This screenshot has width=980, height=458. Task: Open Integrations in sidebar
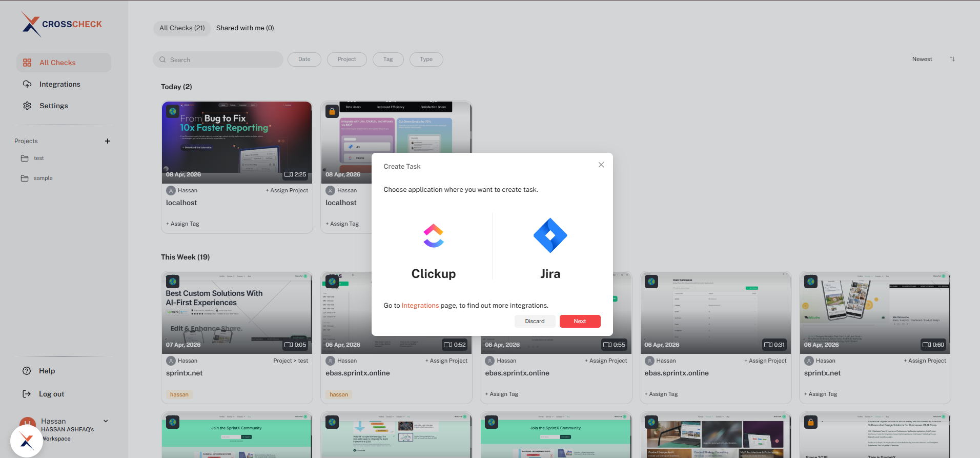pyautogui.click(x=59, y=84)
